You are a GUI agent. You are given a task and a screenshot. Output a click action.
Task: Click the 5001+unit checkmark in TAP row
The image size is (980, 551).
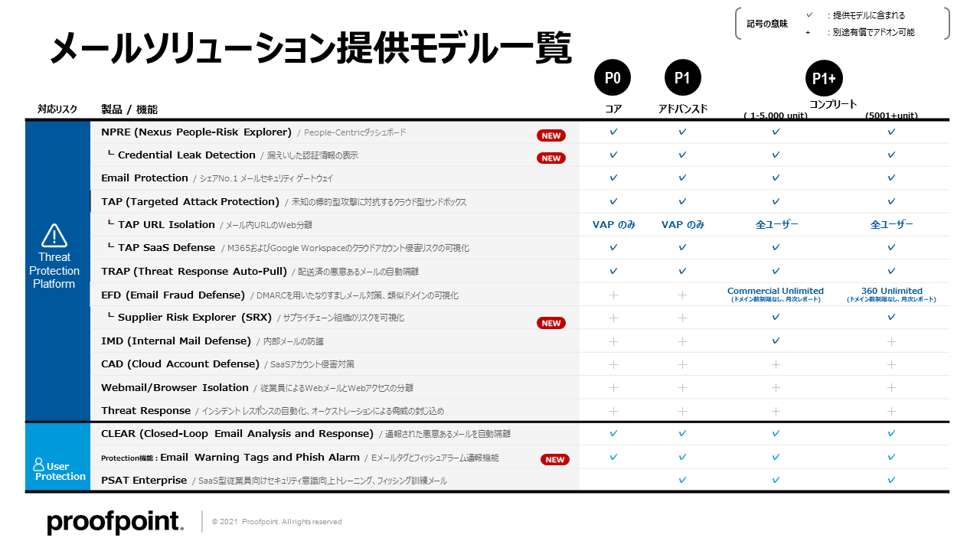tap(891, 201)
